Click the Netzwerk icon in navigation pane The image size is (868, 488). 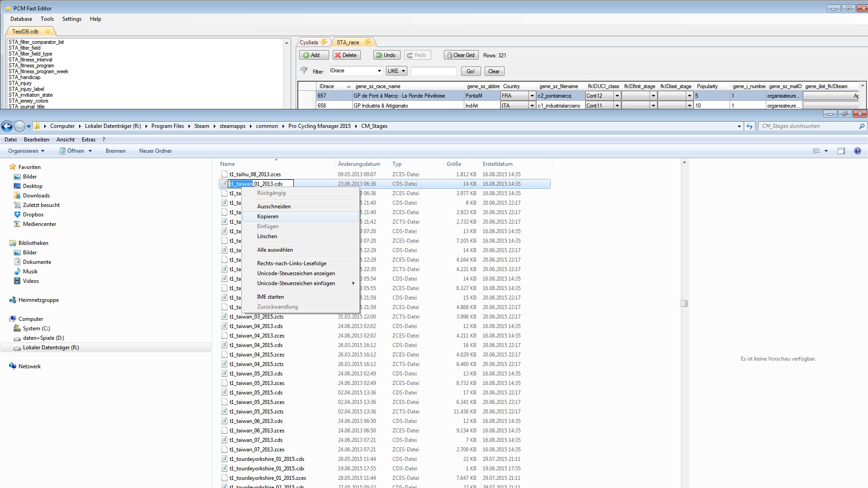(13, 366)
